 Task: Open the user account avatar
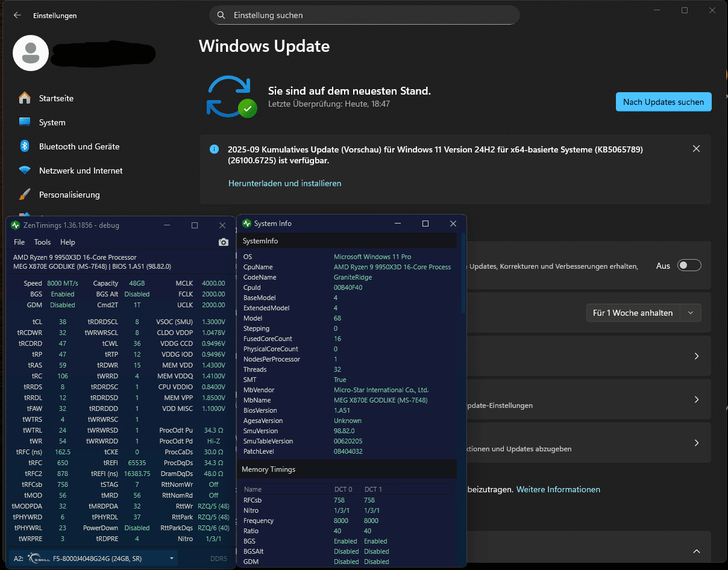pos(31,53)
